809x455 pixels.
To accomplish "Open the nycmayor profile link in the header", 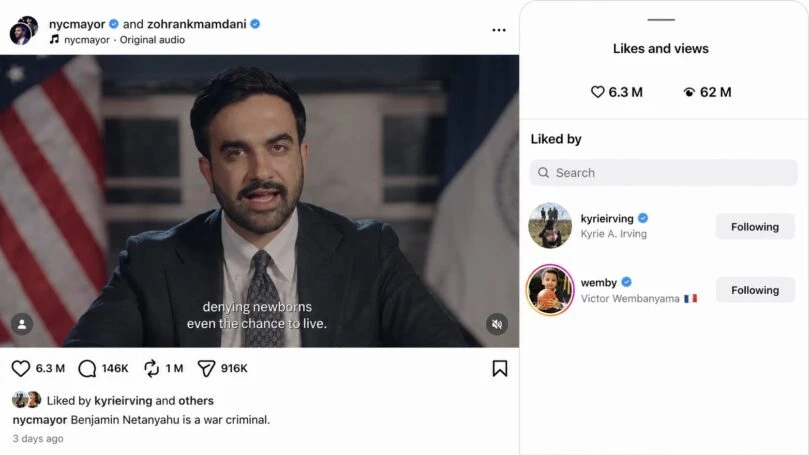I will 77,24.
